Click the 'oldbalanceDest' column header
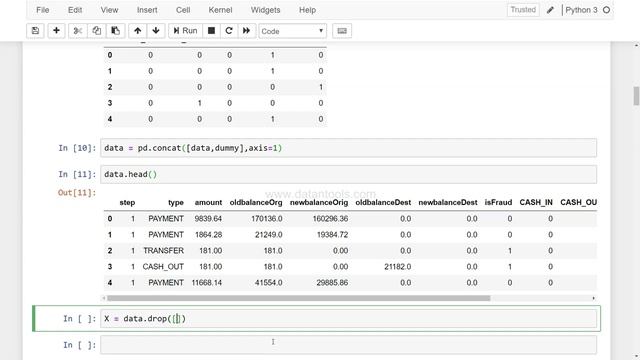 coord(383,202)
